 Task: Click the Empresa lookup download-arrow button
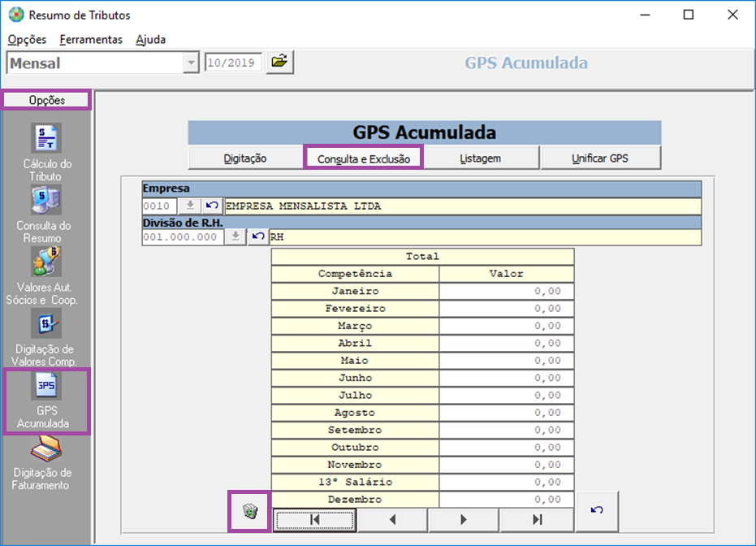(191, 206)
